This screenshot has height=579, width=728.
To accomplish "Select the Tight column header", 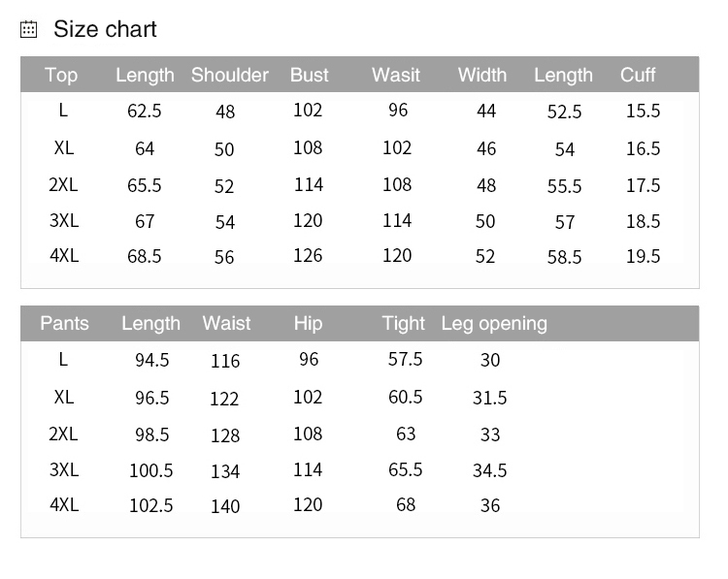I will point(404,324).
